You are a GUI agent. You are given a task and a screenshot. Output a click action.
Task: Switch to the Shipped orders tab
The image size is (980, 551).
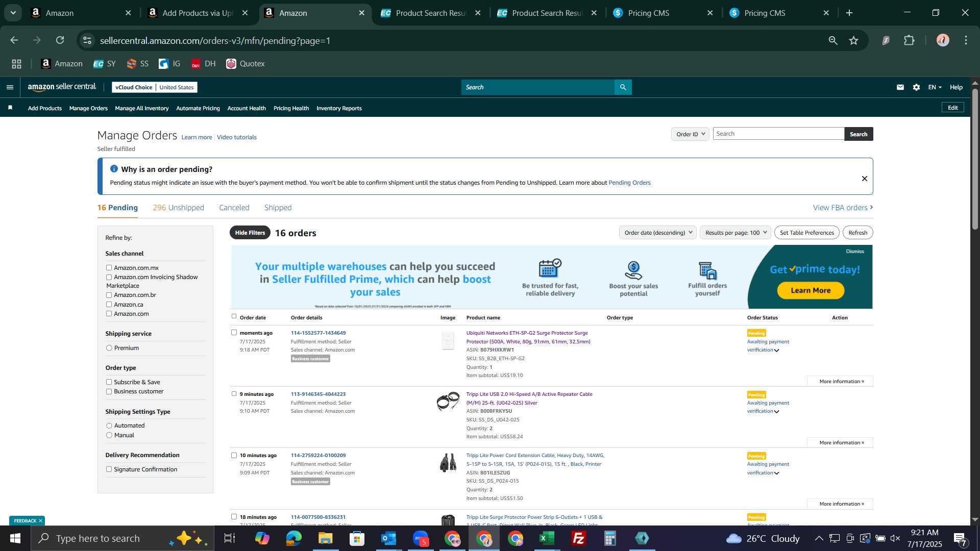tap(278, 208)
